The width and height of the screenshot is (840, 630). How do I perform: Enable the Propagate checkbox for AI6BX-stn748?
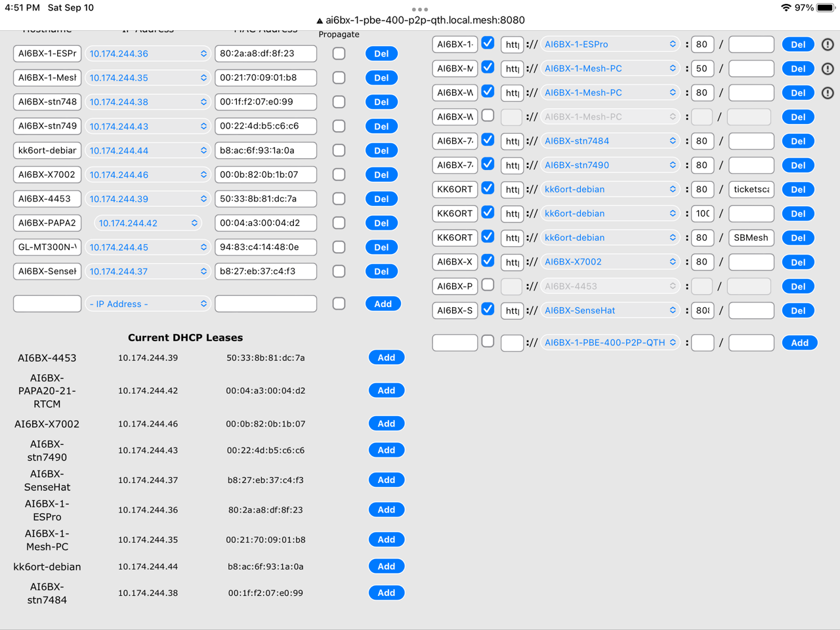tap(339, 102)
